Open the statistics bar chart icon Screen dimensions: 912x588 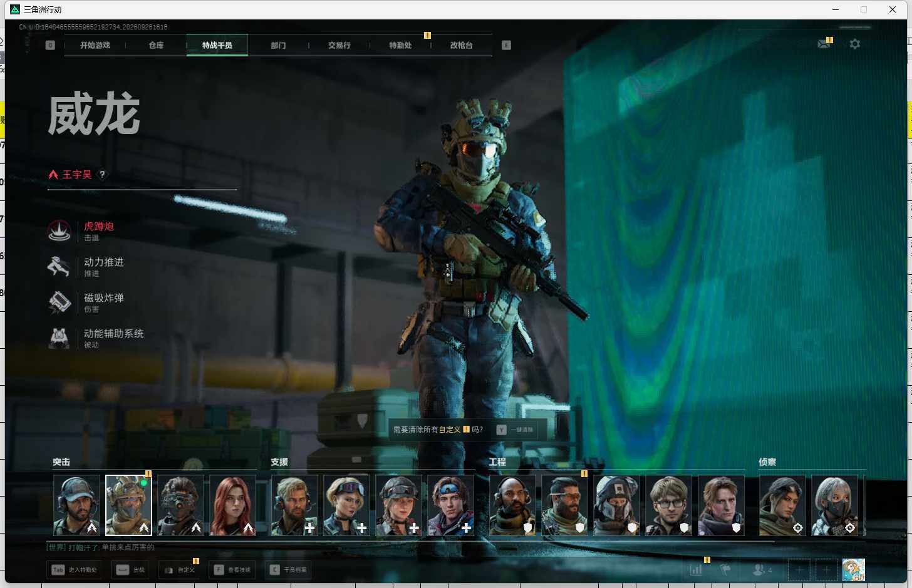[696, 570]
